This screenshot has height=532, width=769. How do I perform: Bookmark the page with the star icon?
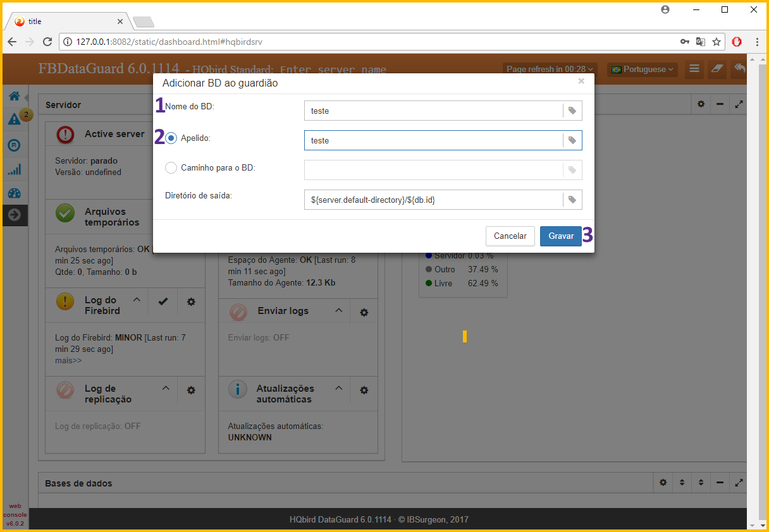pyautogui.click(x=717, y=42)
